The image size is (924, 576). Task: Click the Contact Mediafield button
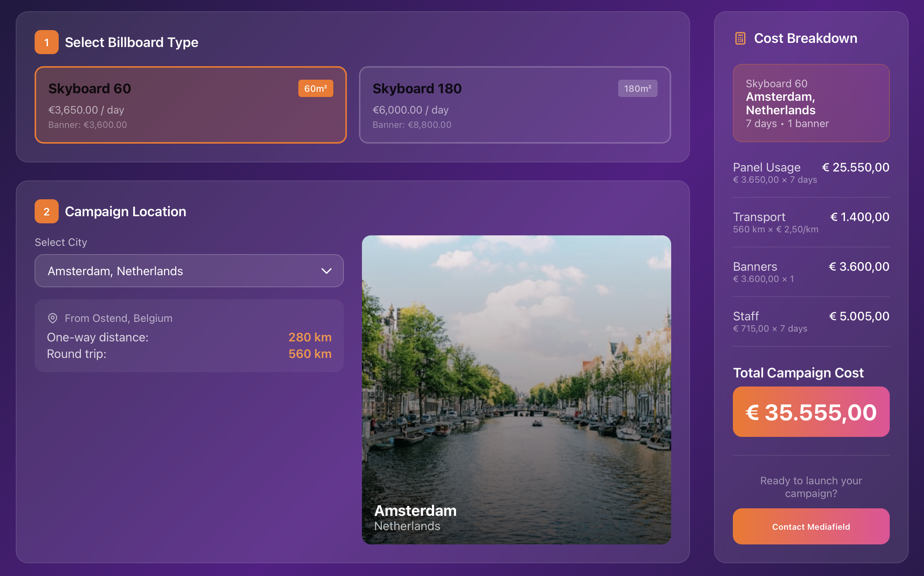coord(811,526)
